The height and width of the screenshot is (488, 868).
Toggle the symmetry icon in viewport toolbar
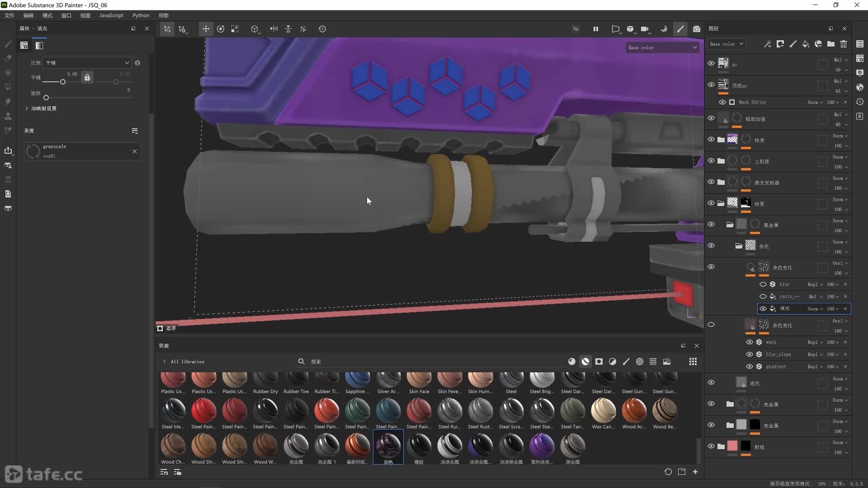274,29
